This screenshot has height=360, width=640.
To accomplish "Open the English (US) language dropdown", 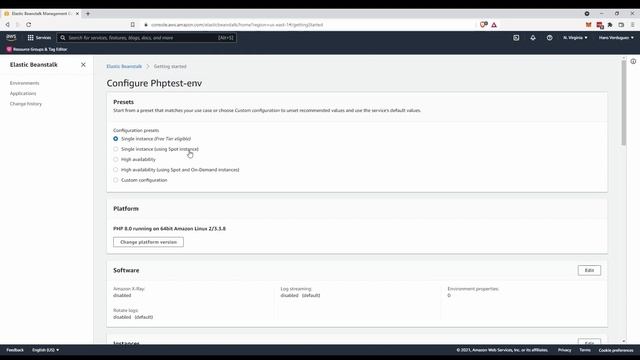I will [45, 350].
